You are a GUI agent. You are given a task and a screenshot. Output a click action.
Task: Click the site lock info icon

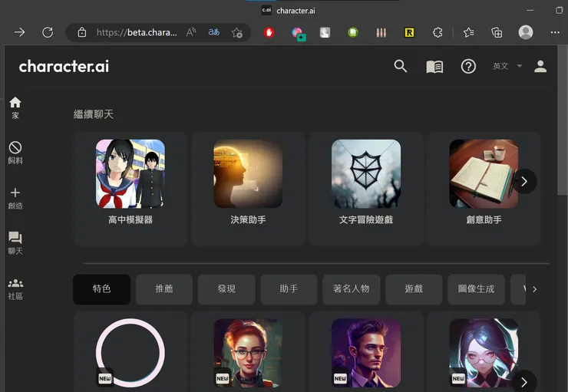click(x=82, y=32)
